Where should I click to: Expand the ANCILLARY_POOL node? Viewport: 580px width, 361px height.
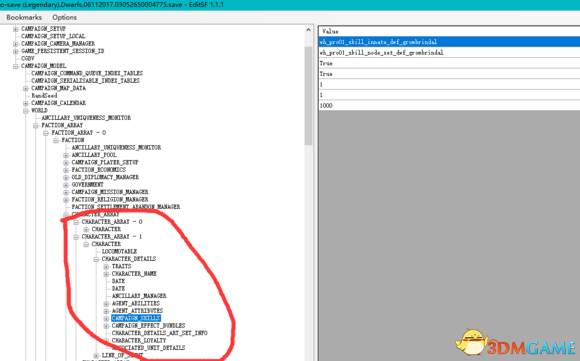click(x=66, y=155)
